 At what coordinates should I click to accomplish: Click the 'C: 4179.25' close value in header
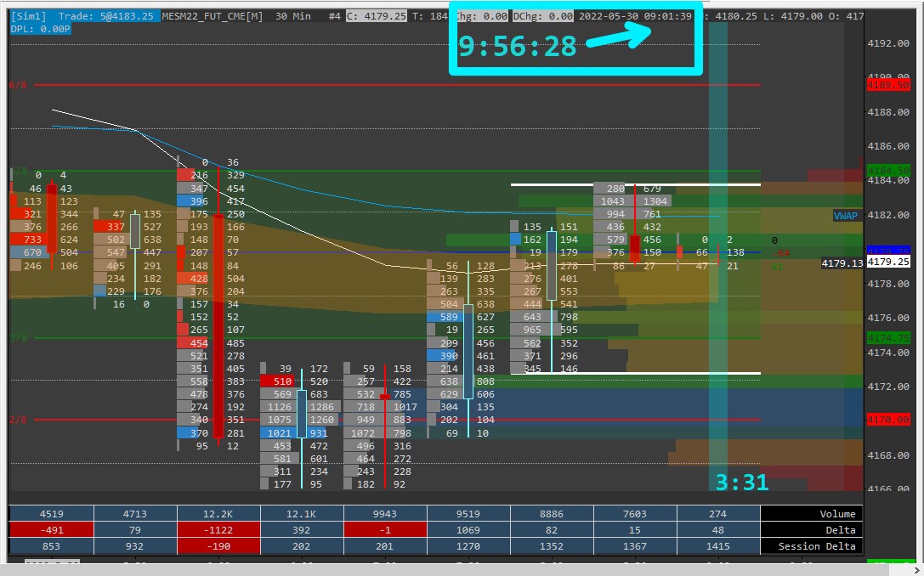point(377,16)
